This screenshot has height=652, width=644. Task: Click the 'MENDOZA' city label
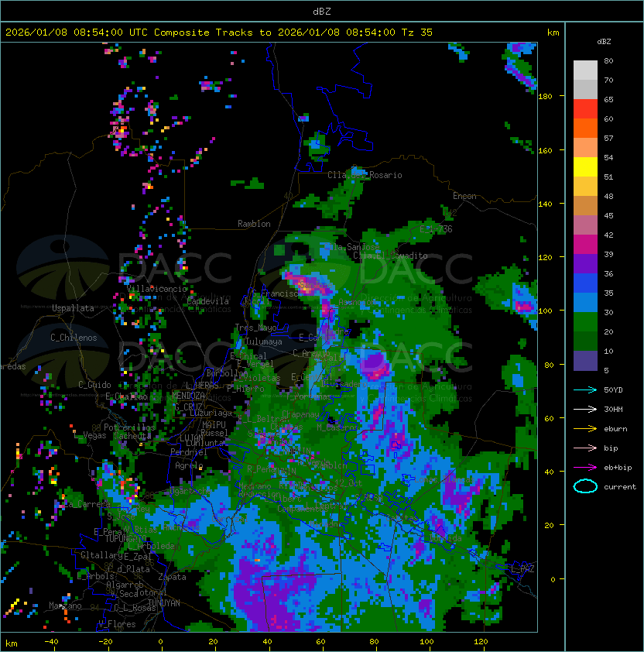(x=188, y=395)
